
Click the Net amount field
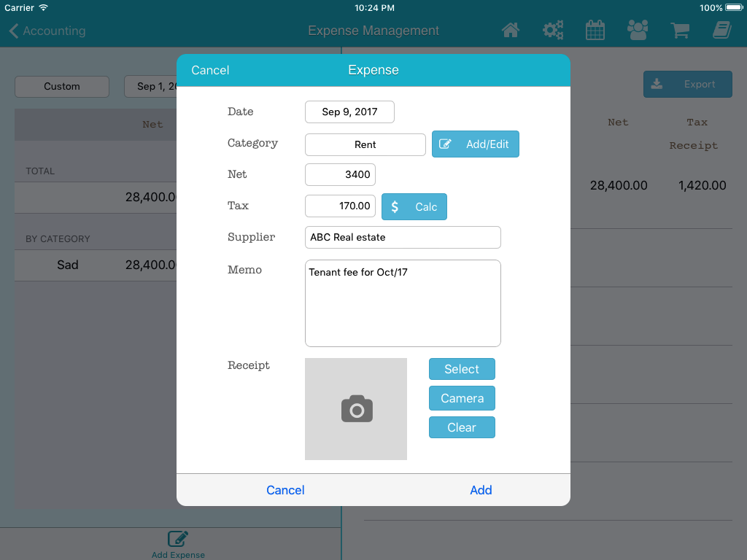tap(340, 175)
